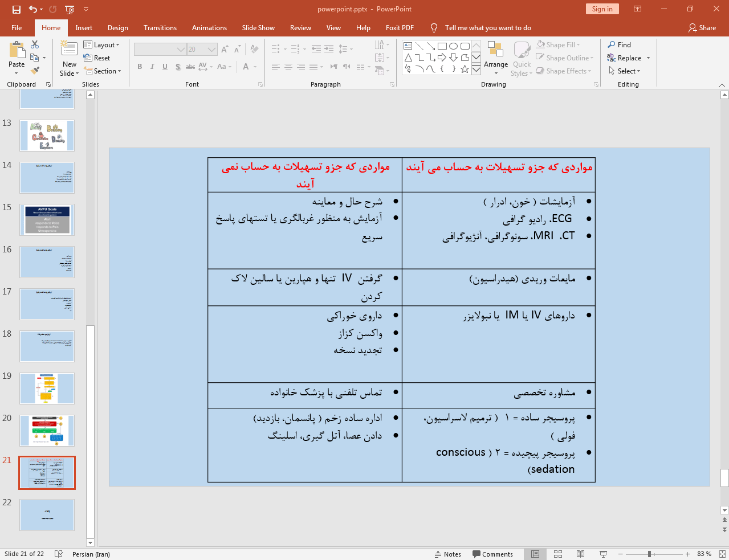Increase the list indent level

[329, 49]
